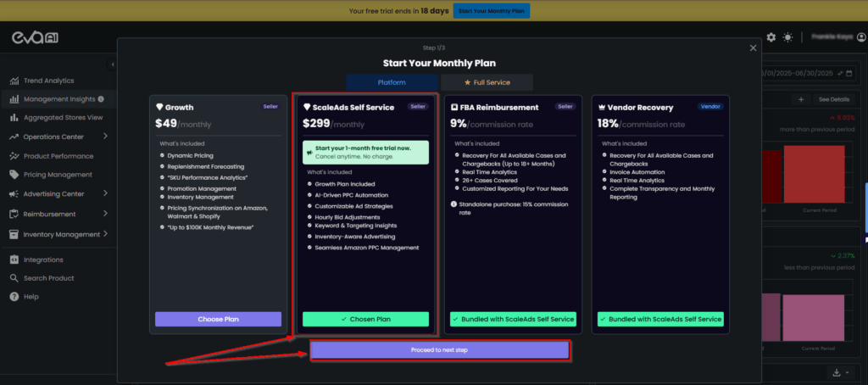This screenshot has height=385, width=868.
Task: Click Choose Plan on Growth card
Action: point(218,319)
